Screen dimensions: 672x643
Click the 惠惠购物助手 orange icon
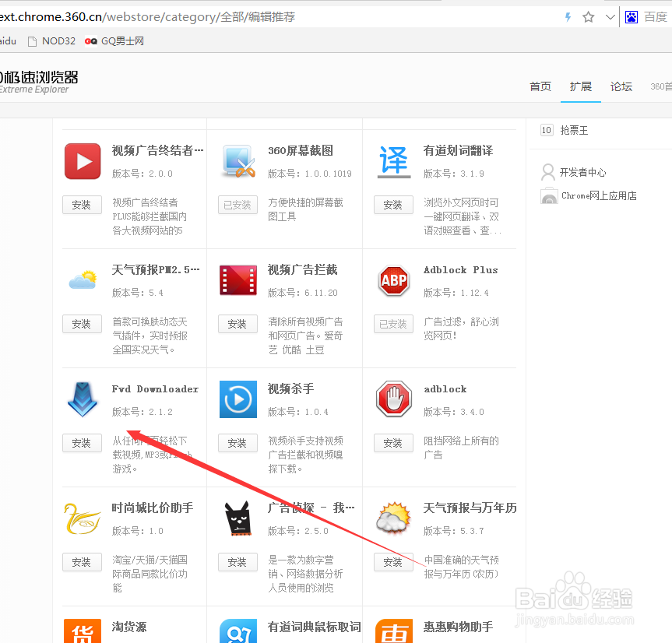[x=394, y=631]
